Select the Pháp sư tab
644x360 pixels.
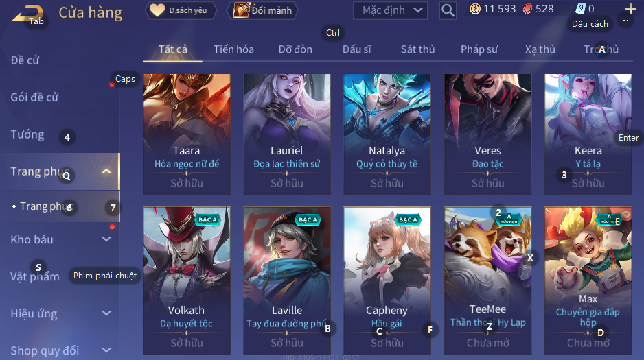(479, 49)
